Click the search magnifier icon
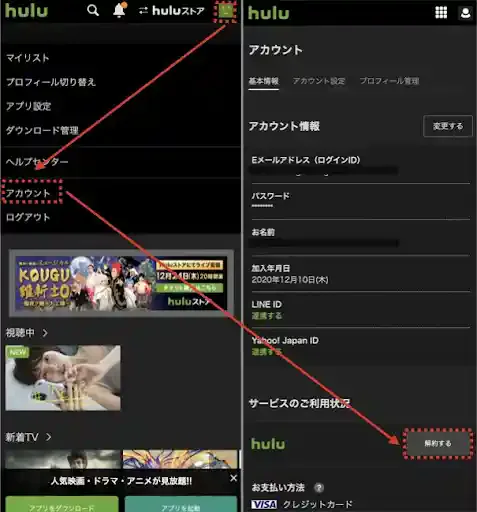This screenshot has height=512, width=477. point(93,11)
